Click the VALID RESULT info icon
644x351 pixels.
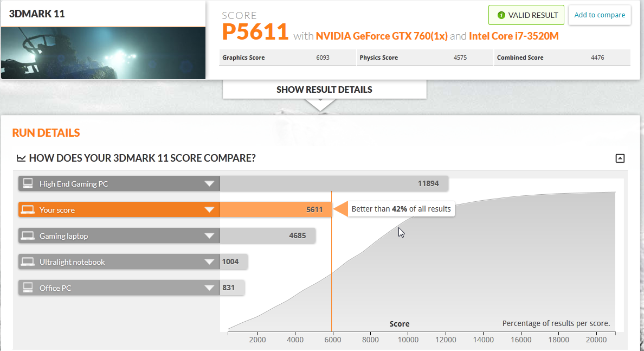pos(501,15)
